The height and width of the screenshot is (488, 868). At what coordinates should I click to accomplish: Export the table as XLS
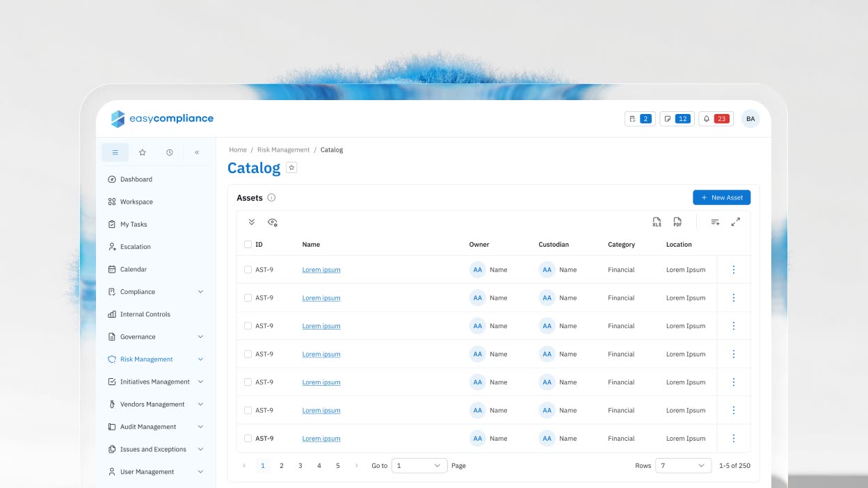(657, 222)
